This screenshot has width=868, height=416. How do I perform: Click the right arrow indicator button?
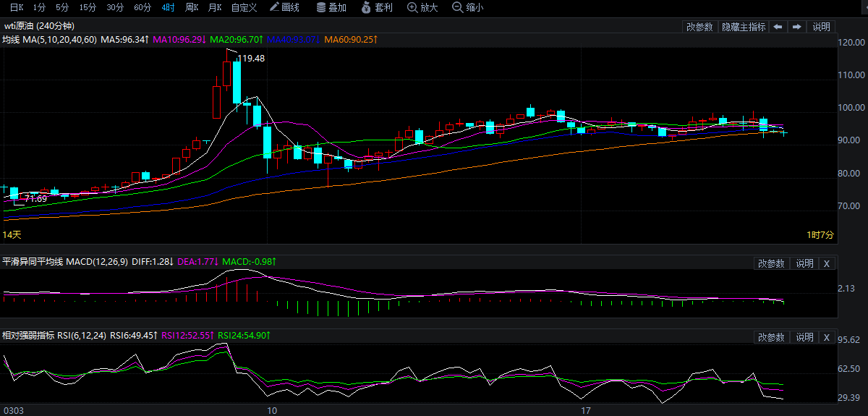(x=796, y=27)
